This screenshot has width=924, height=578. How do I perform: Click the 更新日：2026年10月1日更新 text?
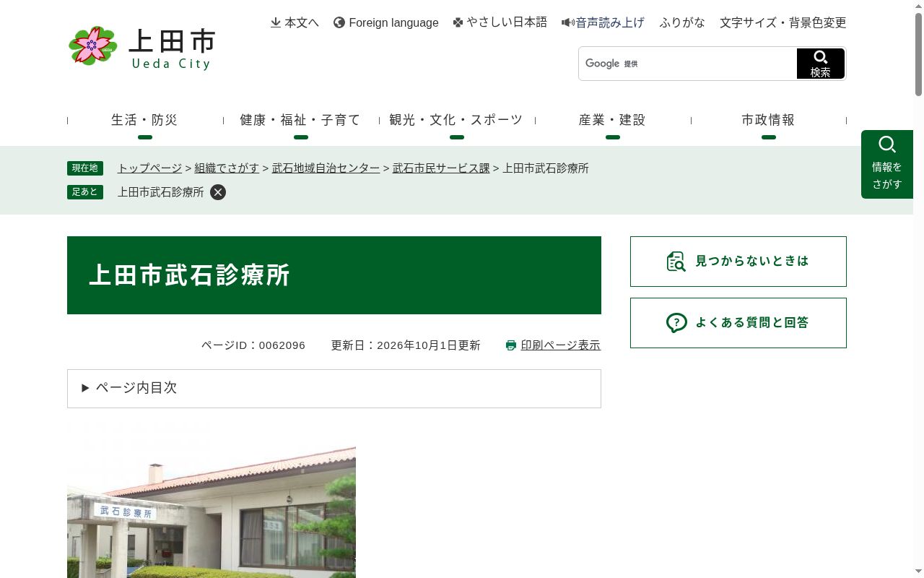click(x=406, y=345)
